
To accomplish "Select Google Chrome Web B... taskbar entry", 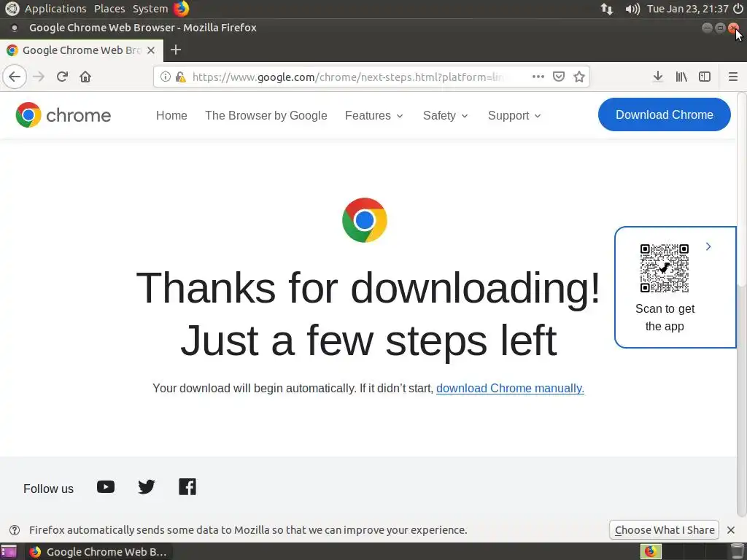I will 98,551.
